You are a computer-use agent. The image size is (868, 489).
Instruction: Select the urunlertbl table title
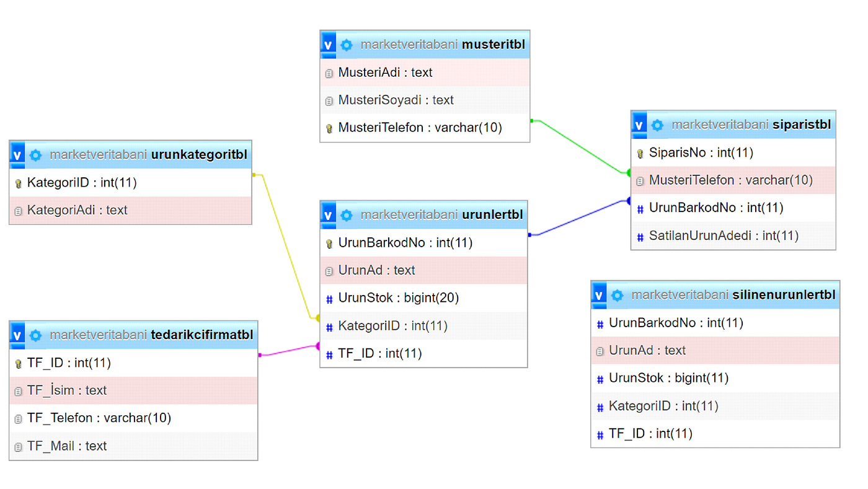point(493,215)
